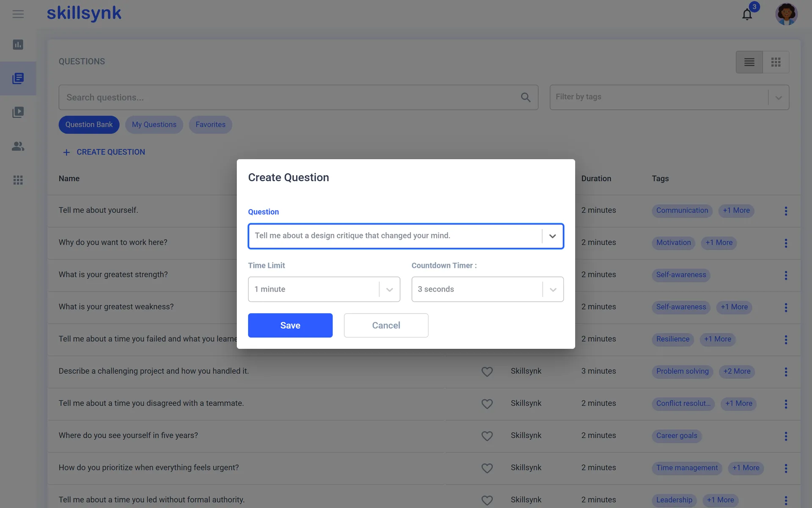Open the video library sidebar icon
The height and width of the screenshot is (508, 812).
[x=18, y=112]
